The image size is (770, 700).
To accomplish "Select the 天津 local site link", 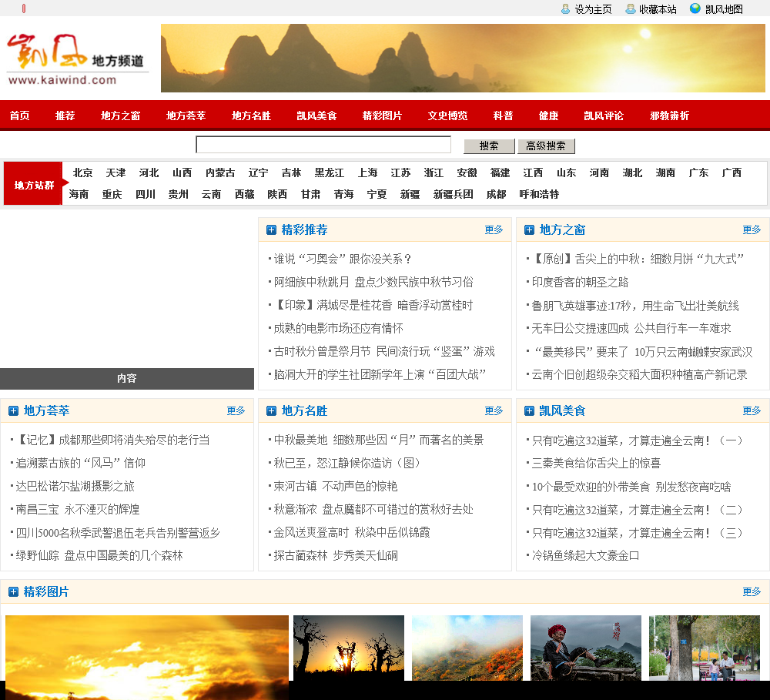I will pos(115,173).
